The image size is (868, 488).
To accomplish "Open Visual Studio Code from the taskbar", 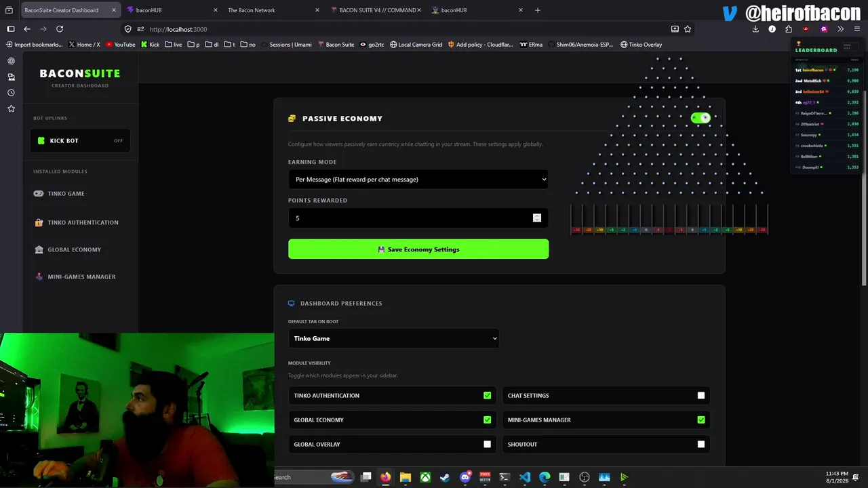I will pyautogui.click(x=524, y=477).
